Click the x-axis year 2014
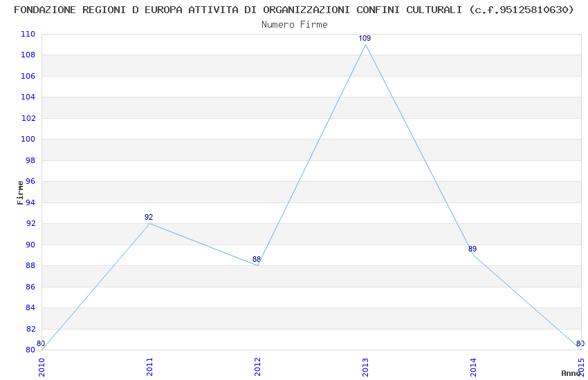 473,368
